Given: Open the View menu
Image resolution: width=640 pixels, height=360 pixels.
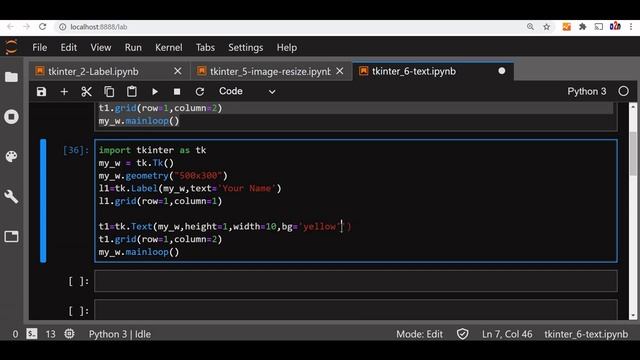Looking at the screenshot, I should click(101, 47).
